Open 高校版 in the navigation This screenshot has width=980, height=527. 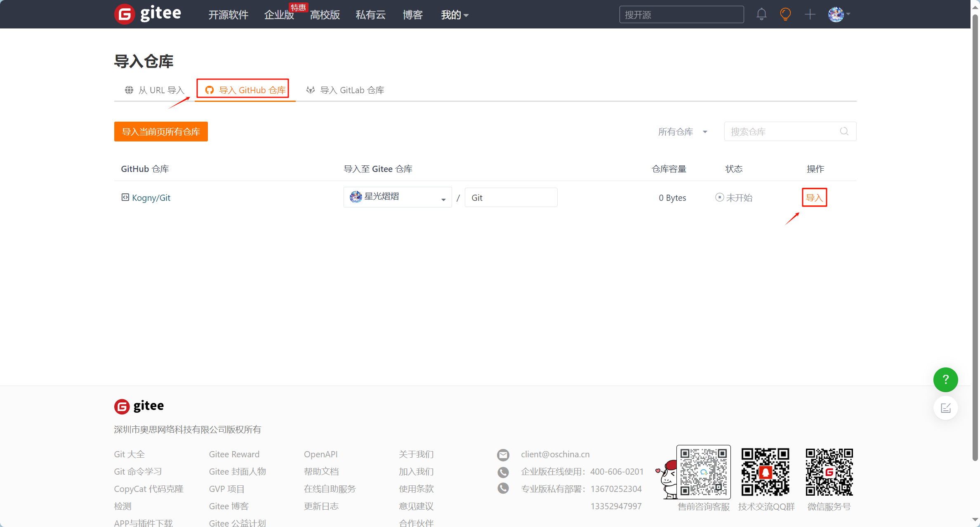pos(325,15)
